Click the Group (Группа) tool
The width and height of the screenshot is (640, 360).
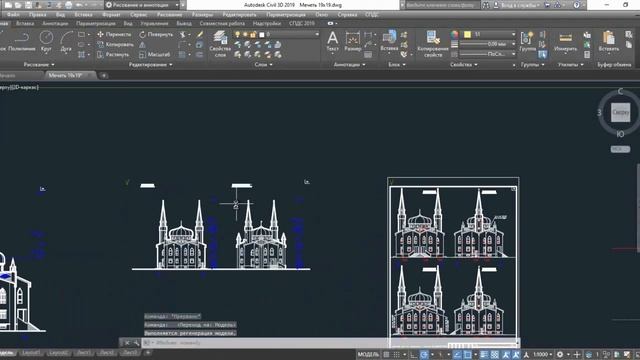[x=527, y=42]
